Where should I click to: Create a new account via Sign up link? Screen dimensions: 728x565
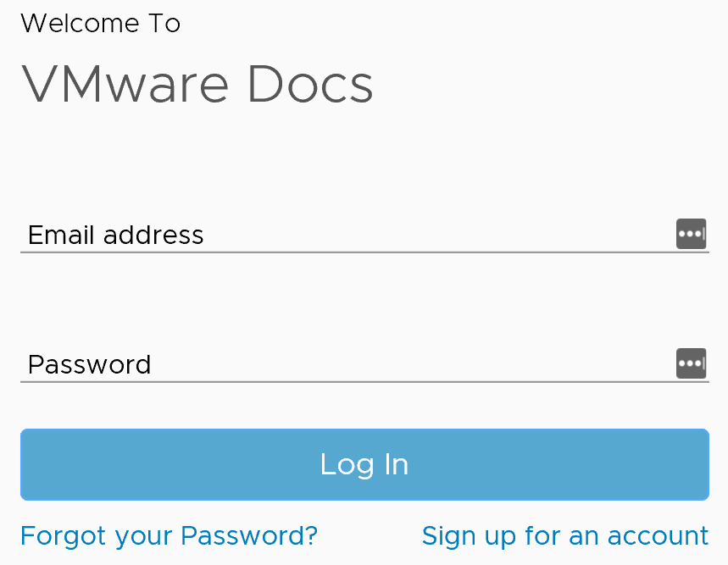(x=565, y=536)
